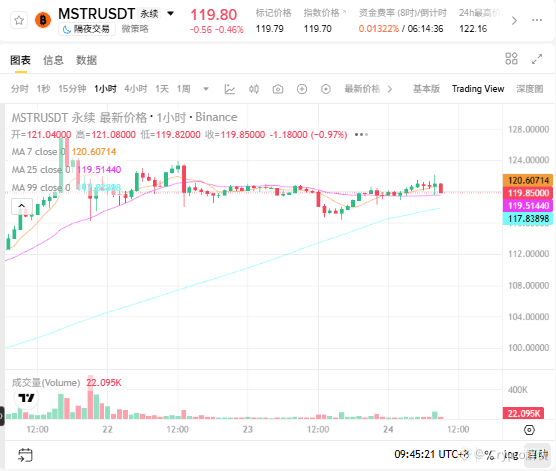556x471 pixels.
Task: Collapse indicator legends with caret button
Action: point(22,206)
